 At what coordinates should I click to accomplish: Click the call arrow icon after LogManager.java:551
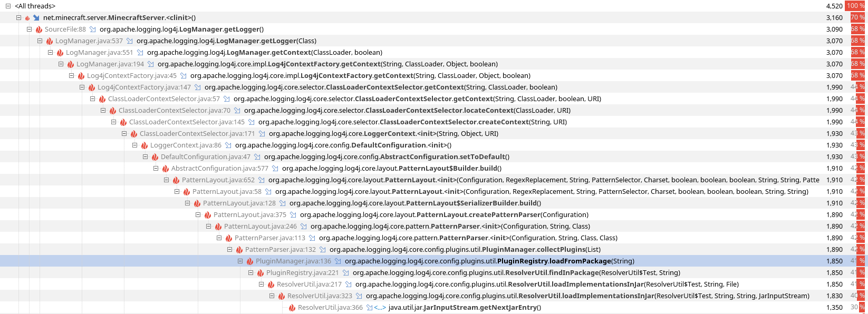coord(140,53)
